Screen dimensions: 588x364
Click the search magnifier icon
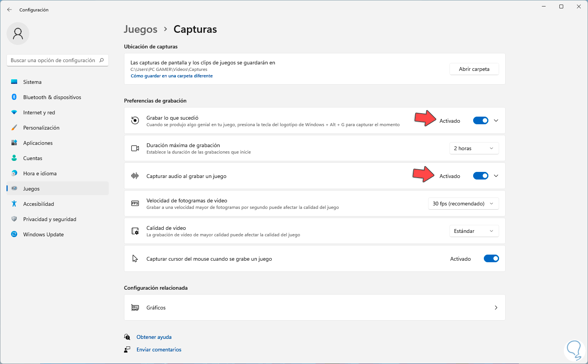pyautogui.click(x=101, y=60)
